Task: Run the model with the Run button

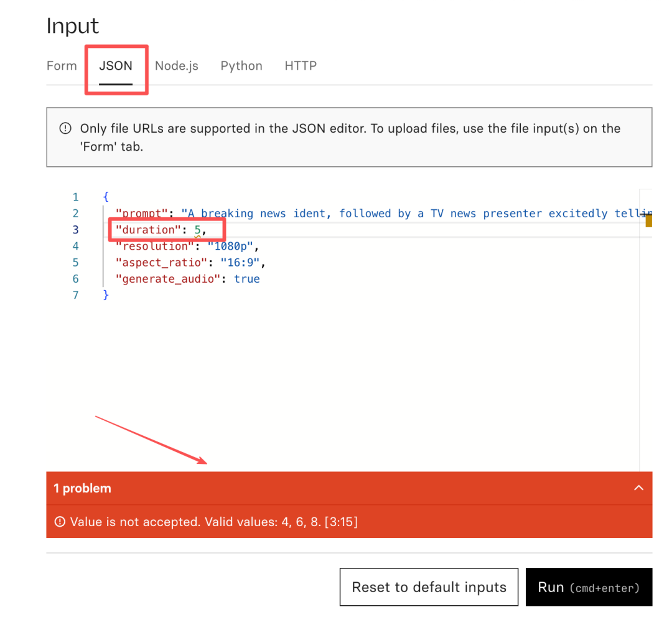Action: click(x=589, y=587)
